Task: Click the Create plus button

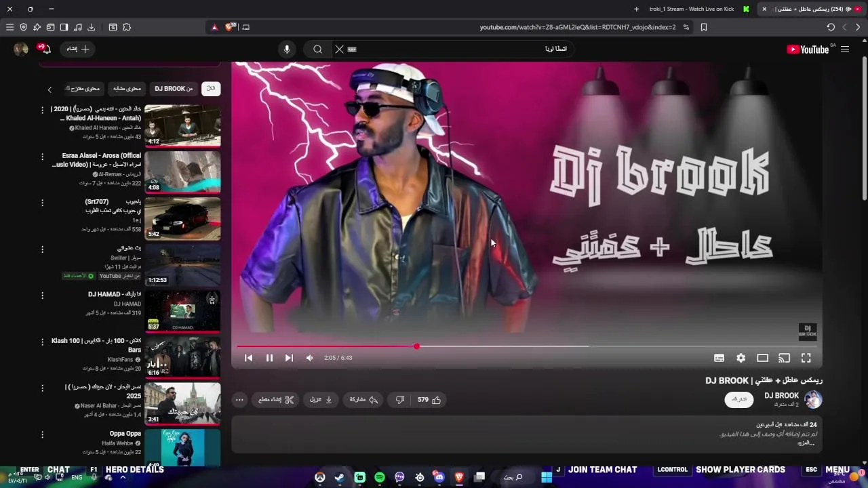Action: [x=78, y=49]
